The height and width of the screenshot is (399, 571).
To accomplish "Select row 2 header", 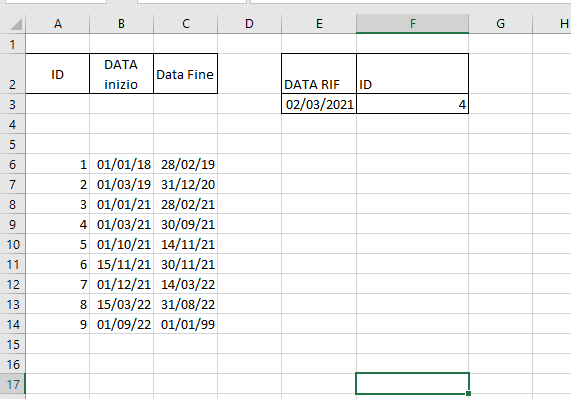I will 12,74.
